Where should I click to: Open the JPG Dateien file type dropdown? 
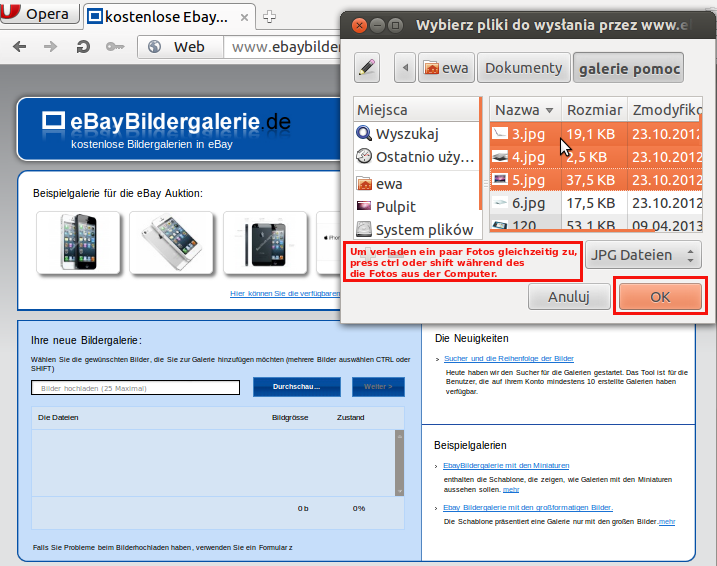(x=643, y=255)
